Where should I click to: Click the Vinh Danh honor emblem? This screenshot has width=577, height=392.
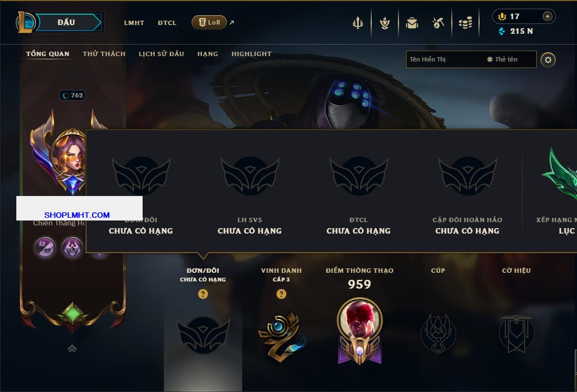(x=281, y=337)
